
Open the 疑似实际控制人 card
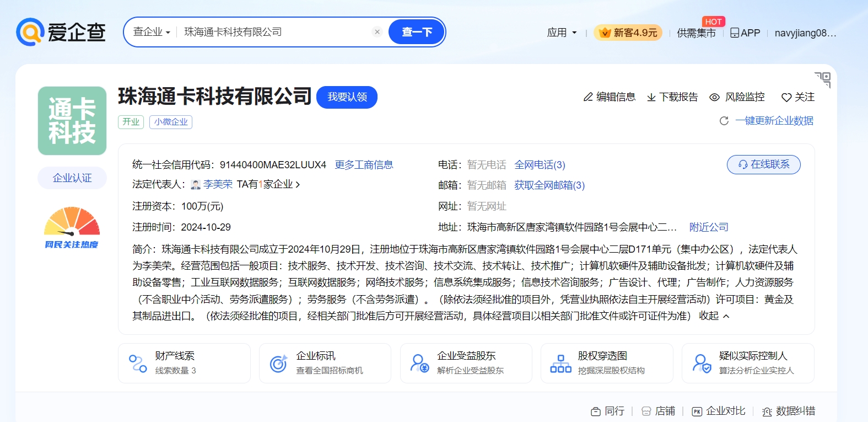[x=748, y=363]
